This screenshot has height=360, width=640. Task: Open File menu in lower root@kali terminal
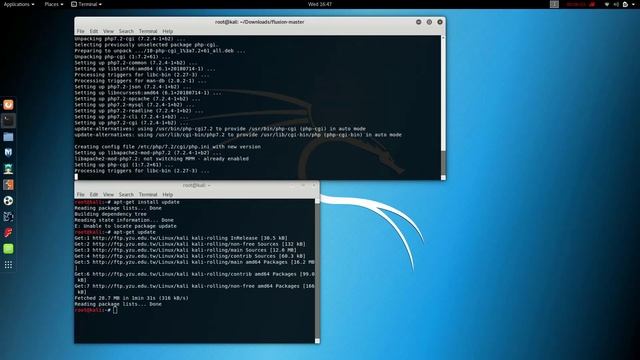pyautogui.click(x=80, y=194)
